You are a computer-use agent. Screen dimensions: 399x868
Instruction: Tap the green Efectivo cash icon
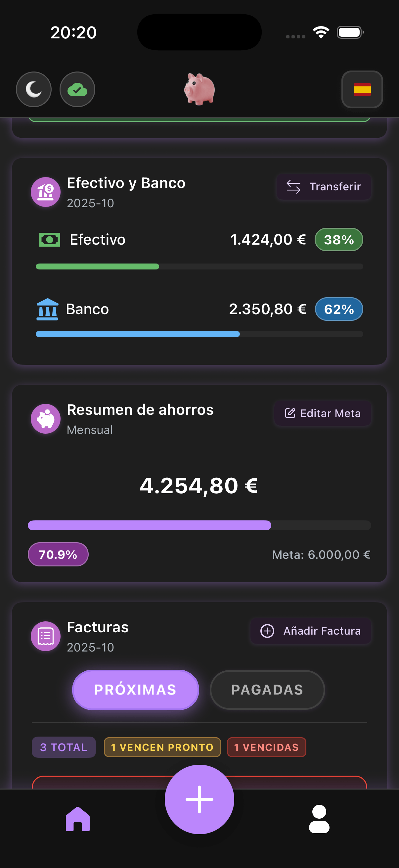50,240
